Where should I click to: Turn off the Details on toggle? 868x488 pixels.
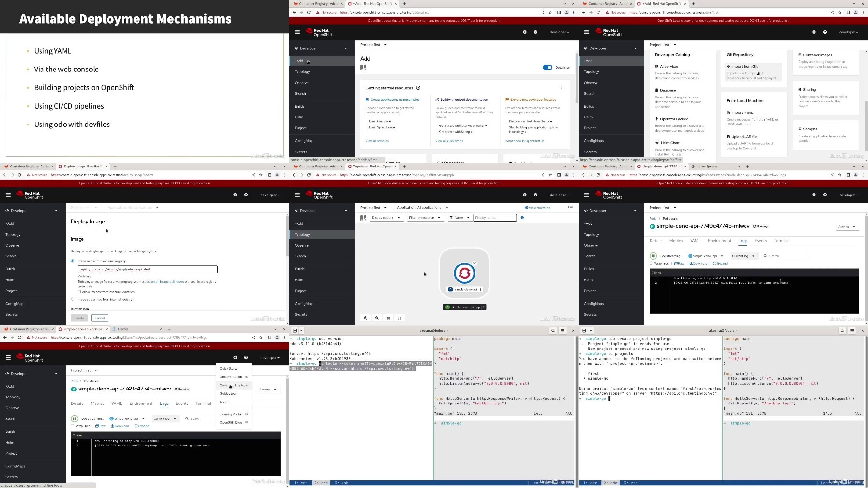tap(548, 68)
